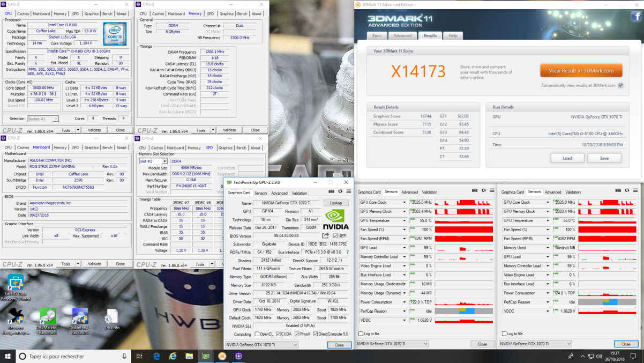
Task: Open File Explorer from the taskbar
Action: point(189,356)
